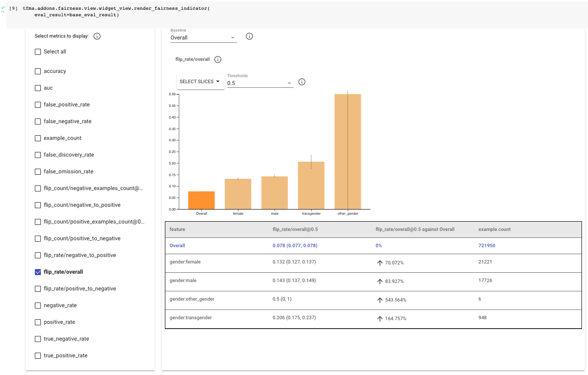
Task: Uncheck the flip_rate/overall checkbox
Action: click(x=38, y=272)
